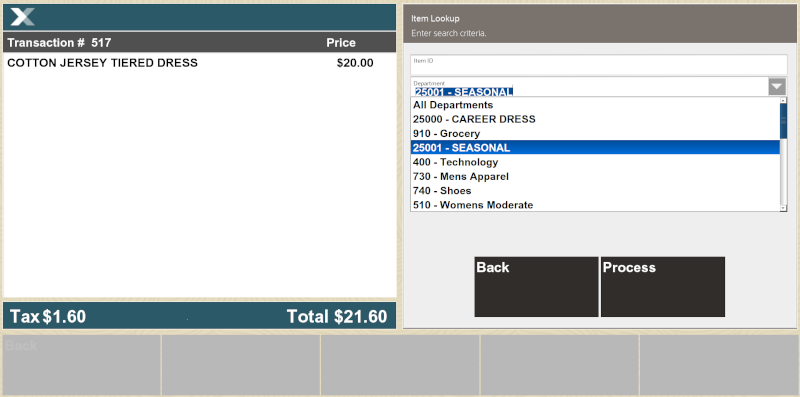Image resolution: width=800 pixels, height=397 pixels.
Task: Click the Tax $1.60 amount
Action: [x=48, y=316]
